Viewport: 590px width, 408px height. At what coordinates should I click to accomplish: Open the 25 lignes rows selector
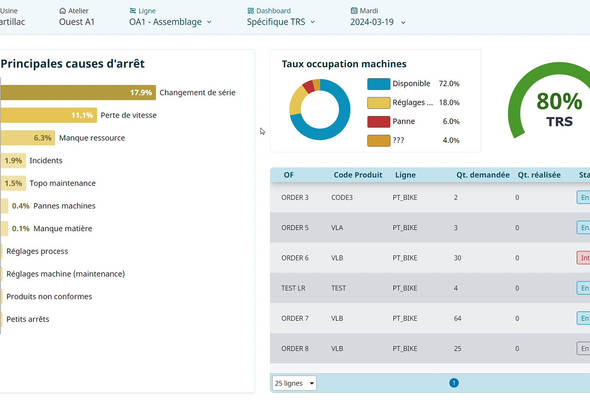point(294,383)
